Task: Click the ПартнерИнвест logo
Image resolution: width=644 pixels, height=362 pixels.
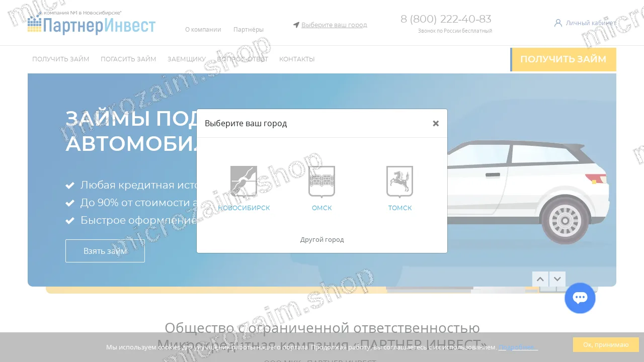Action: click(92, 23)
